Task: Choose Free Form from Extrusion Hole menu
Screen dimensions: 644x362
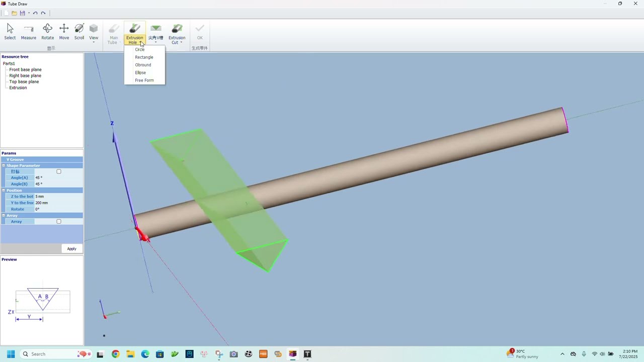Action: coord(144,80)
